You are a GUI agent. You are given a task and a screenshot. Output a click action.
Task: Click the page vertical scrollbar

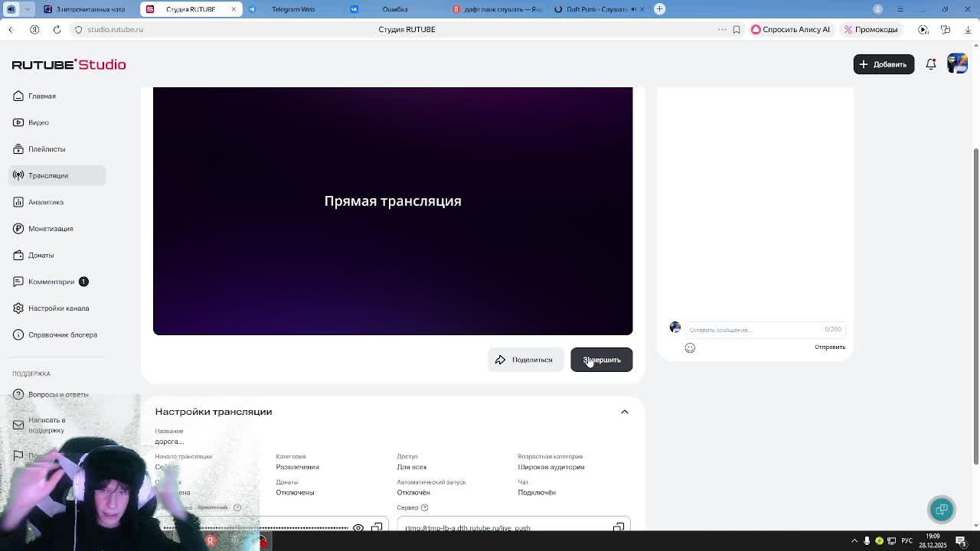975,306
